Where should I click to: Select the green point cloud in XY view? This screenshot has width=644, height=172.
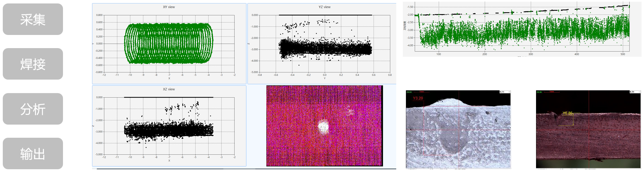(169, 44)
